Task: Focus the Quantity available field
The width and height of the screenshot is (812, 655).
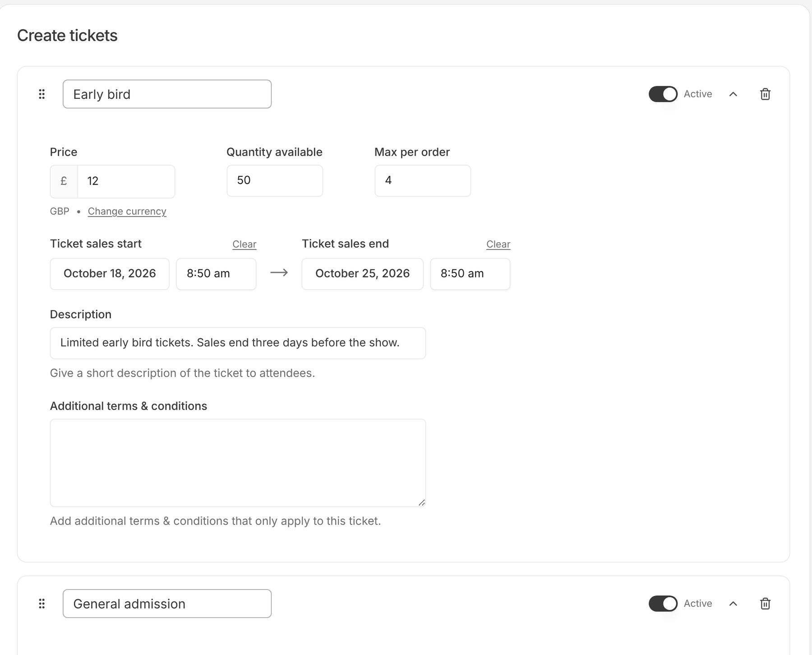Action: (275, 181)
